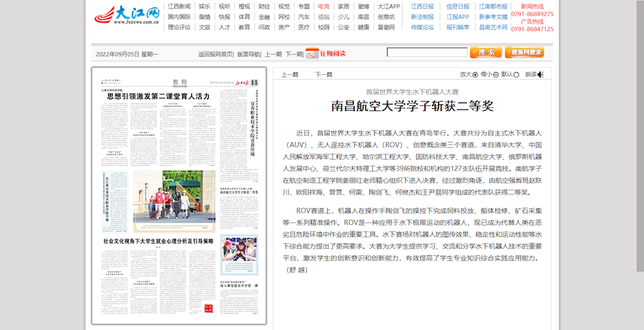Click the 放大 zoom-in icon
This screenshot has width=644, height=330.
point(476,75)
